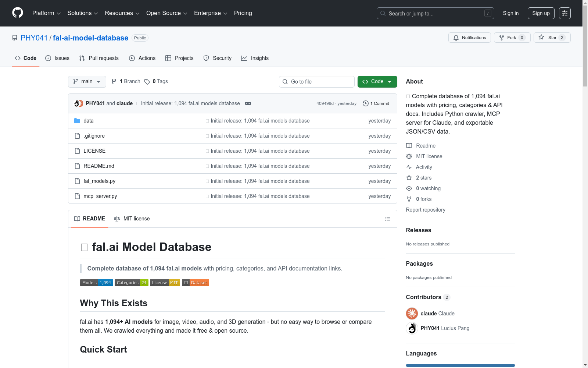This screenshot has height=368, width=588.
Task: Click the Sign up button
Action: tap(541, 13)
